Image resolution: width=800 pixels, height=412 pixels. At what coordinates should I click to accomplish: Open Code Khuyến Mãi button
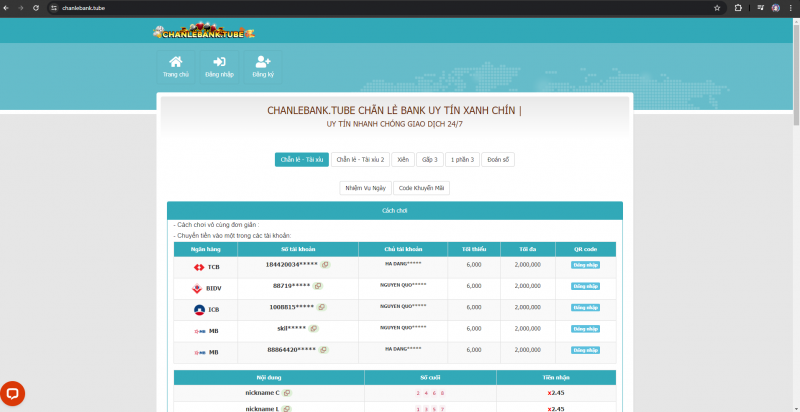click(421, 188)
